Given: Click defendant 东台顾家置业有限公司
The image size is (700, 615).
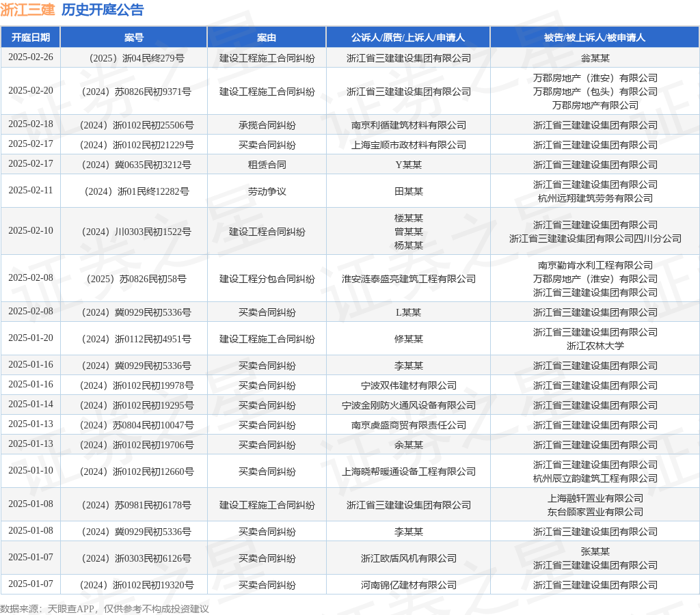Looking at the screenshot, I should [x=595, y=512].
